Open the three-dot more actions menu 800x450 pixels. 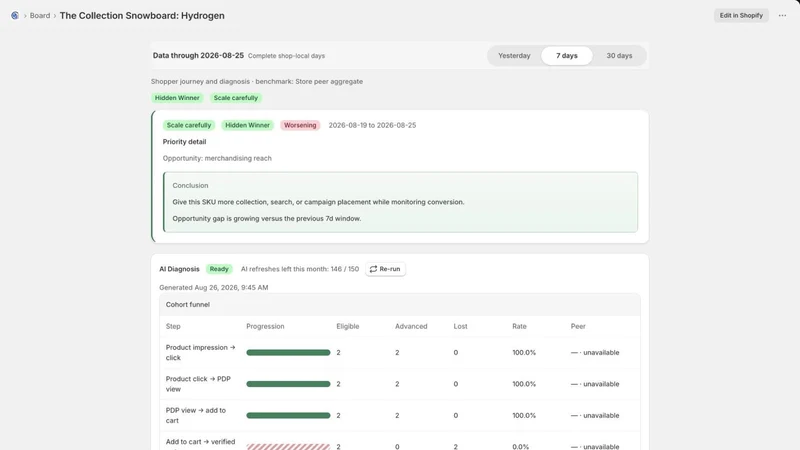[782, 15]
